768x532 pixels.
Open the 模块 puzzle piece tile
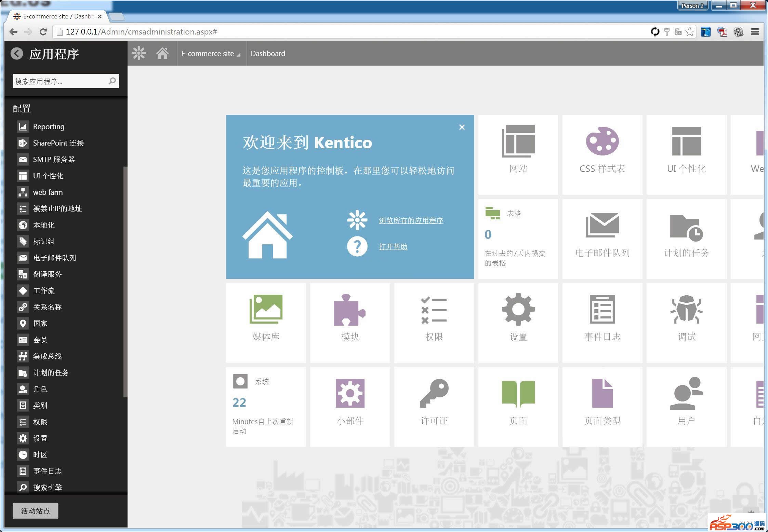(x=350, y=322)
